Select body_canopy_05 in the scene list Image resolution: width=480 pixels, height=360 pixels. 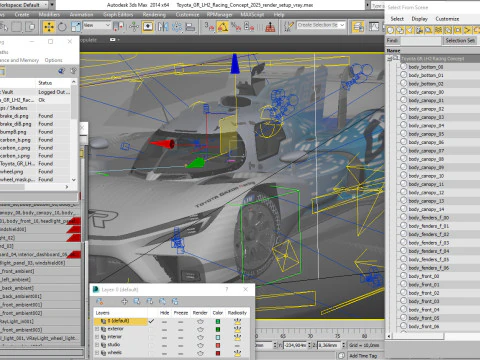point(426,134)
